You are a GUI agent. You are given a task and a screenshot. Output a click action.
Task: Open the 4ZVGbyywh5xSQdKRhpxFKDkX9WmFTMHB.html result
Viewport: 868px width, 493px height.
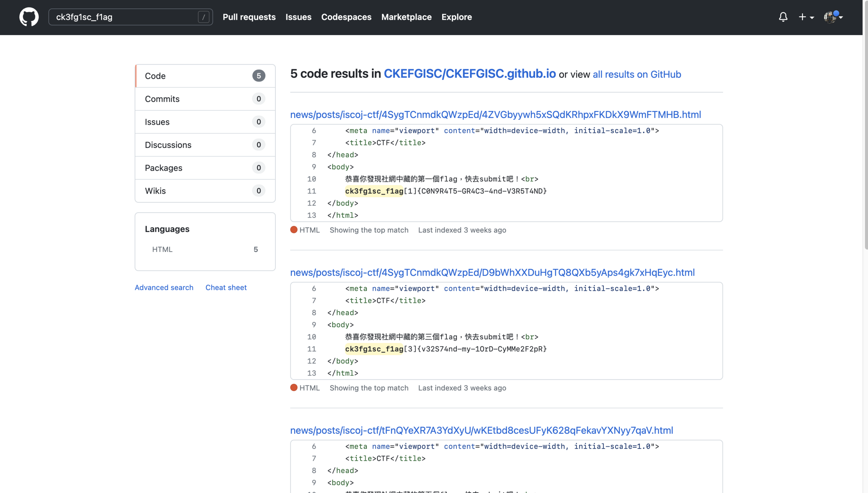tap(496, 115)
